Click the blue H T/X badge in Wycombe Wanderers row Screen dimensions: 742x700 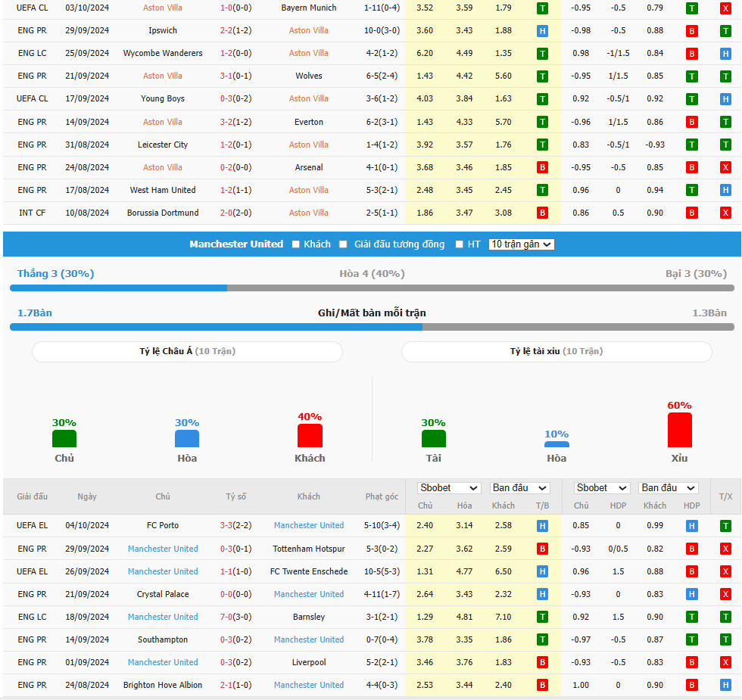tap(725, 54)
